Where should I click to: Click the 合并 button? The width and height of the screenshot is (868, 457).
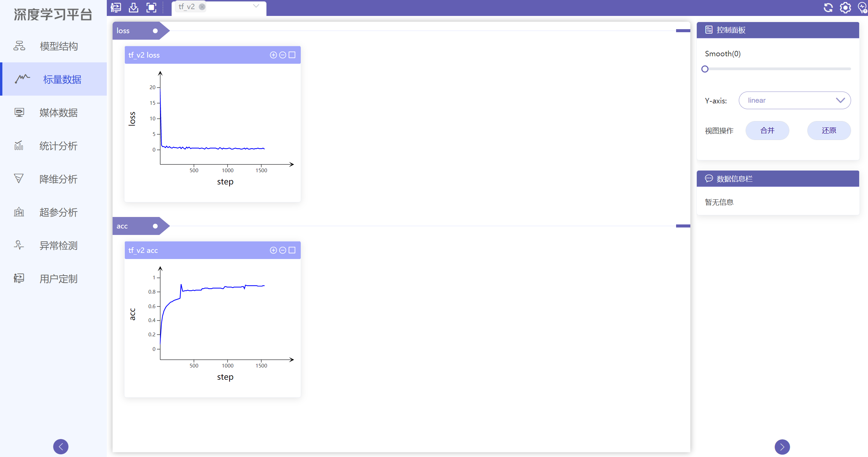tap(767, 131)
